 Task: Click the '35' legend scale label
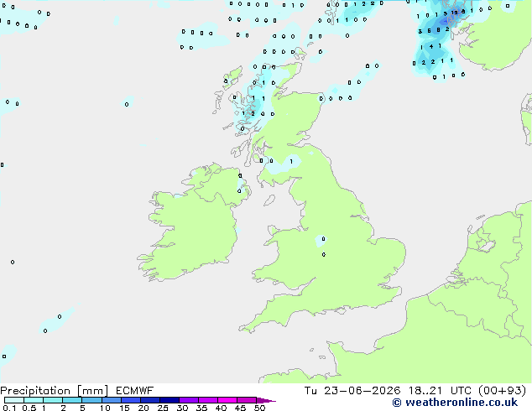click(201, 408)
